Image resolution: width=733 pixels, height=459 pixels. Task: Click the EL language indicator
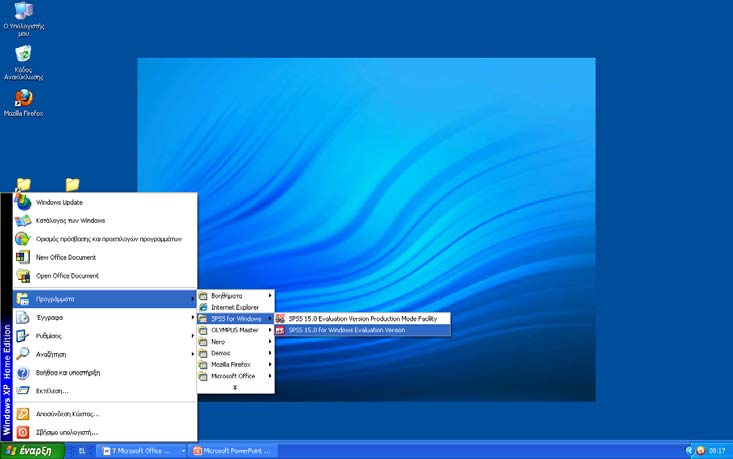pyautogui.click(x=82, y=451)
